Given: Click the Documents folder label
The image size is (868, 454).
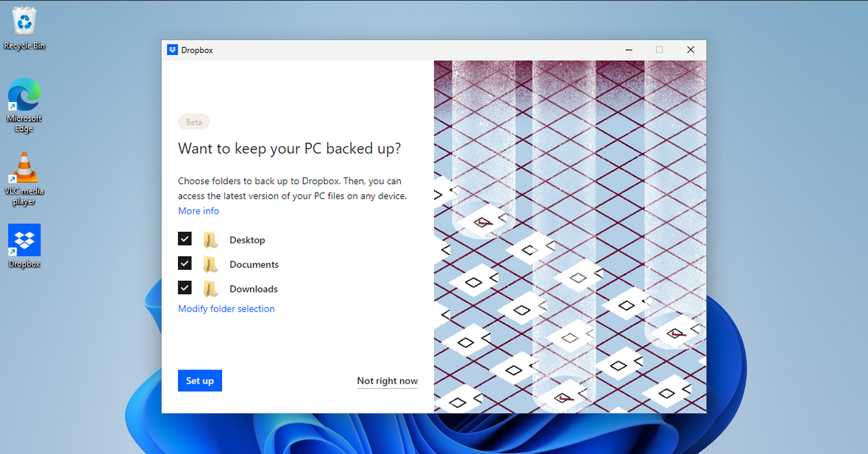Looking at the screenshot, I should 254,264.
